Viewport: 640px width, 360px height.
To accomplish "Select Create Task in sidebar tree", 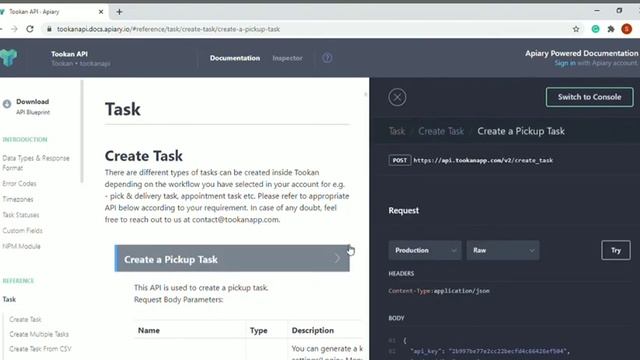I will pos(25,319).
